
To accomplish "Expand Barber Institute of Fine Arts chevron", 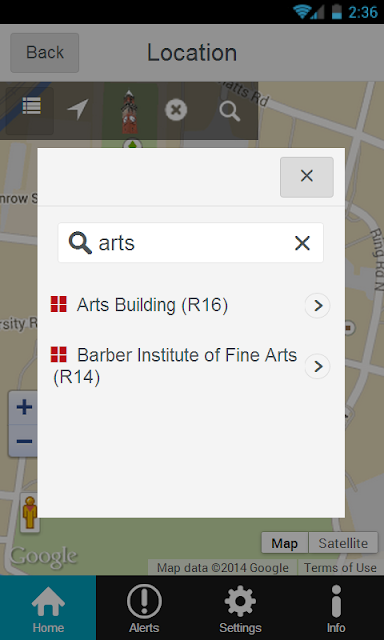I will (317, 366).
